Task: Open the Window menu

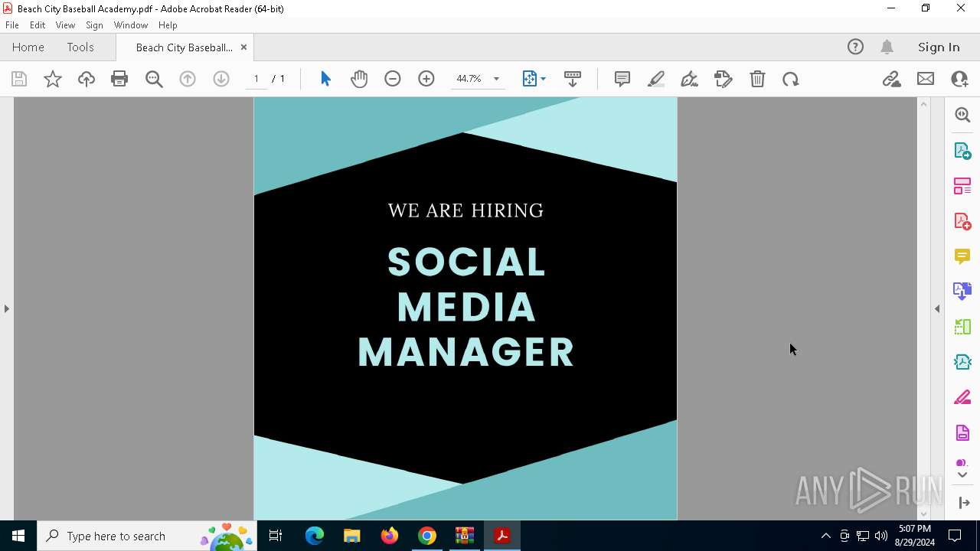Action: (x=131, y=25)
